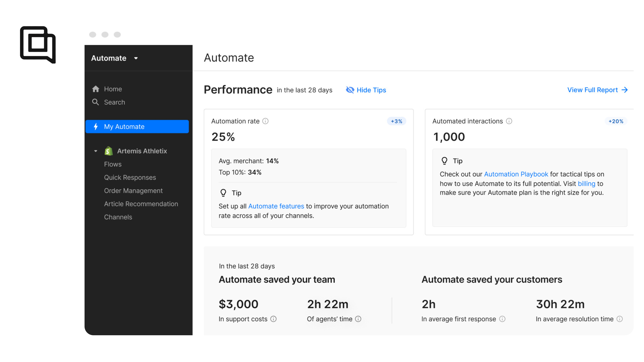Toggle Hide Tips crossed-eye icon
The width and height of the screenshot is (644, 362).
350,90
